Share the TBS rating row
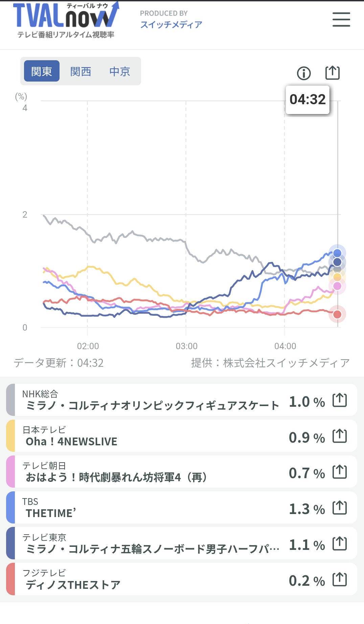This screenshot has height=624, width=364. click(340, 508)
